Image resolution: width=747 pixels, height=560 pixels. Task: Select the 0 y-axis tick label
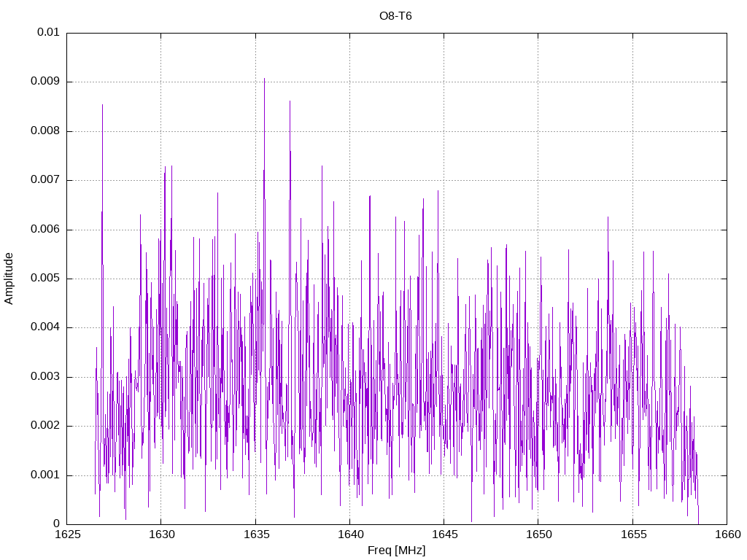[x=56, y=524]
